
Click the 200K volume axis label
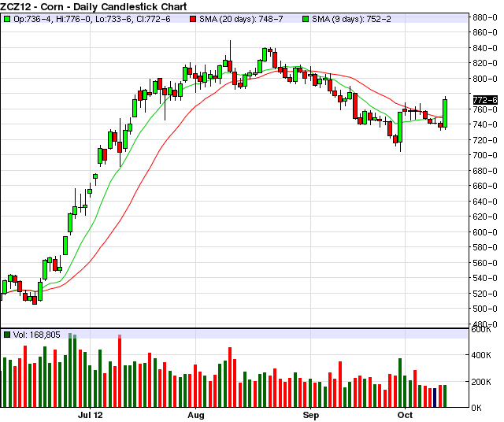(x=481, y=382)
